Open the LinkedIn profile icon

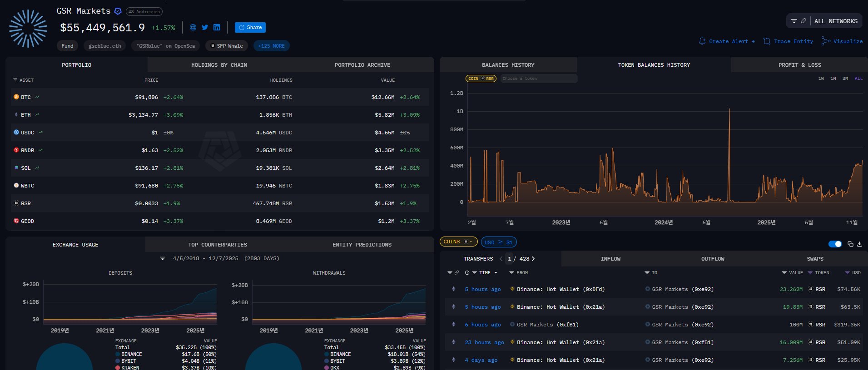pyautogui.click(x=217, y=27)
